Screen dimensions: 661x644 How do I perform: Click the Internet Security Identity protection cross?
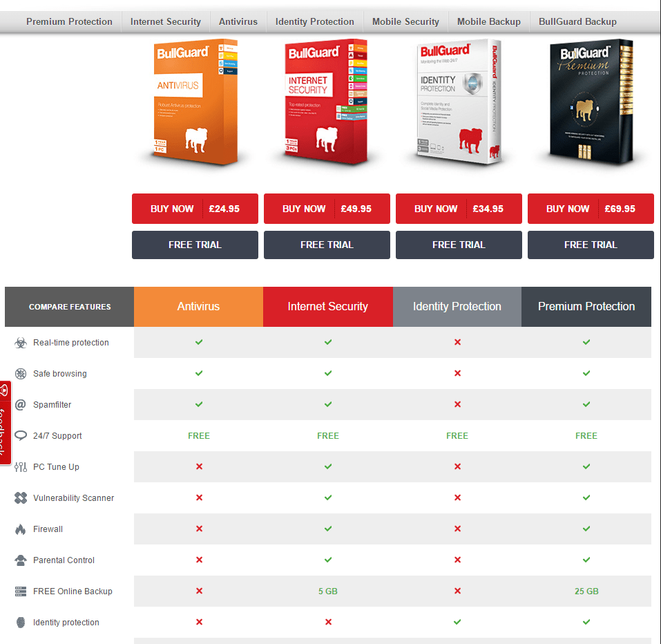(328, 622)
